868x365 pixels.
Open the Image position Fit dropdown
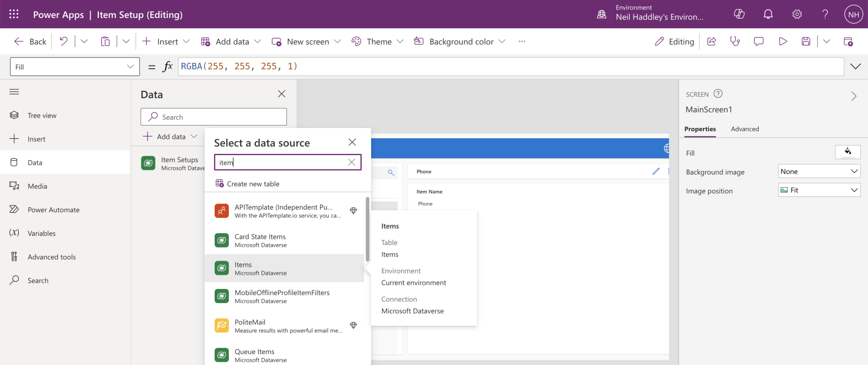(819, 190)
